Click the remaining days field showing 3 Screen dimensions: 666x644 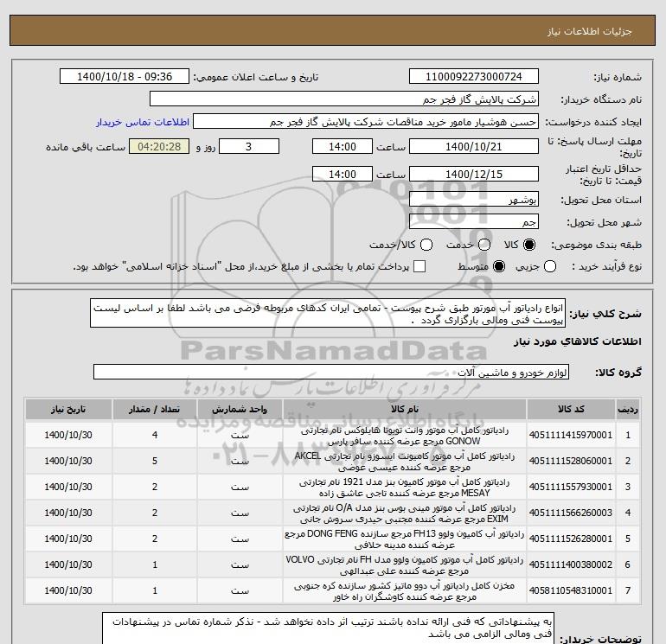point(249,146)
